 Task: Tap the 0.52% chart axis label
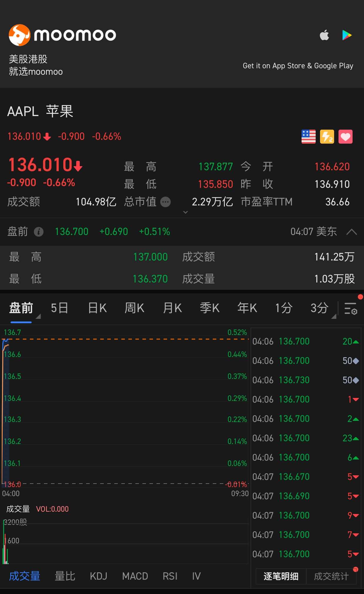tap(237, 332)
